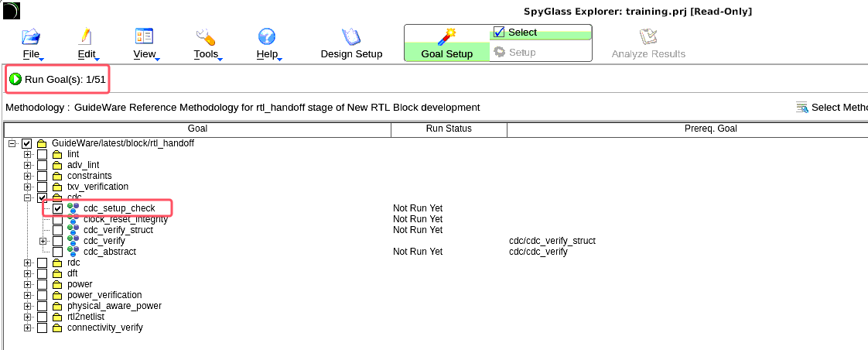
Task: Collapse the cdc tree node
Action: click(27, 197)
